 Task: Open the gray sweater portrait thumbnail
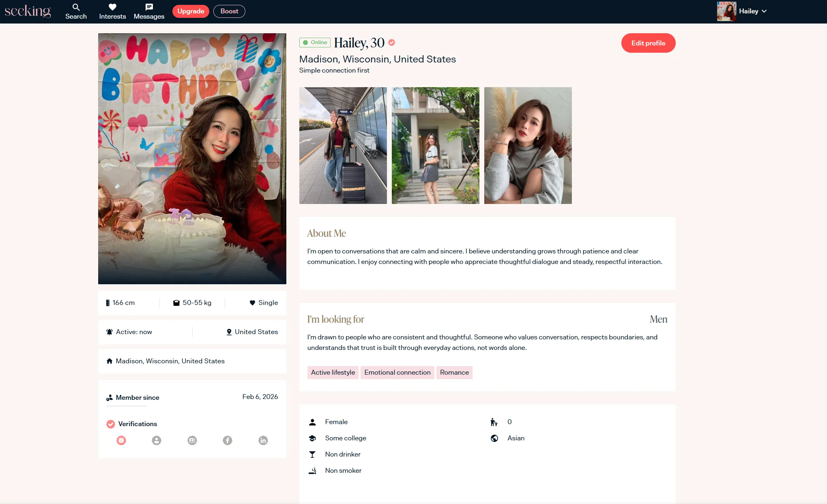pyautogui.click(x=528, y=146)
